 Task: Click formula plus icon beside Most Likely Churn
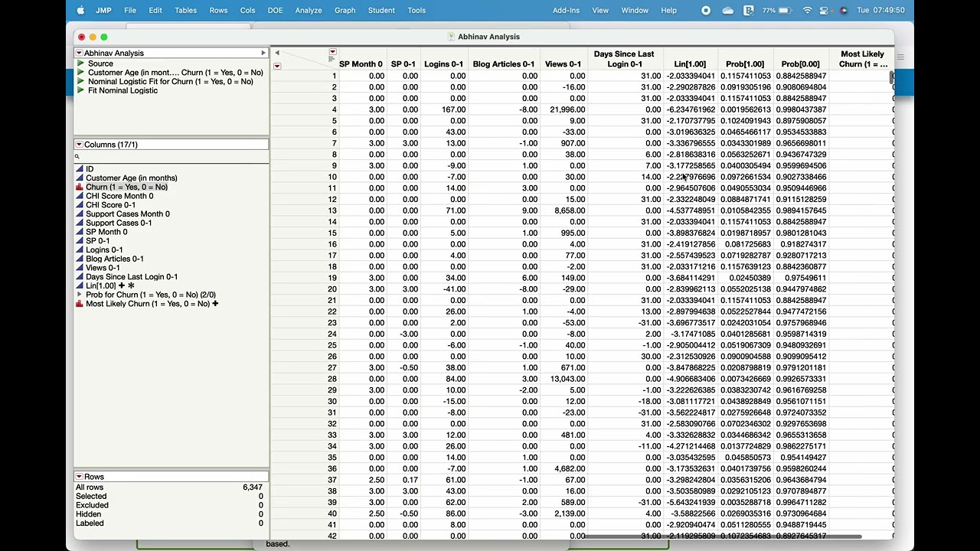point(215,304)
